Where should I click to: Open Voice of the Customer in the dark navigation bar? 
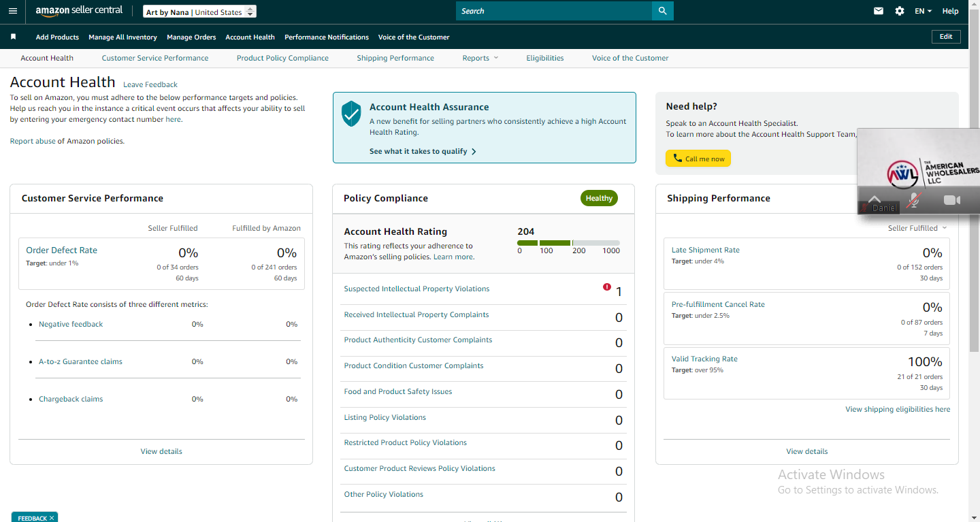(414, 37)
